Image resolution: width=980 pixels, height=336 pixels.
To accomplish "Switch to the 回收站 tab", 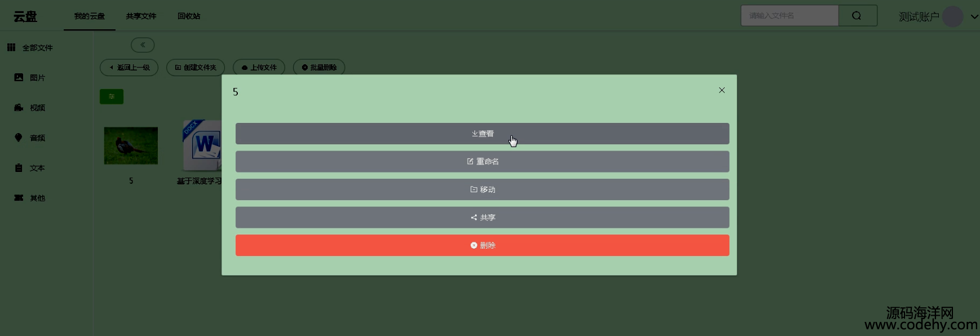I will tap(189, 16).
